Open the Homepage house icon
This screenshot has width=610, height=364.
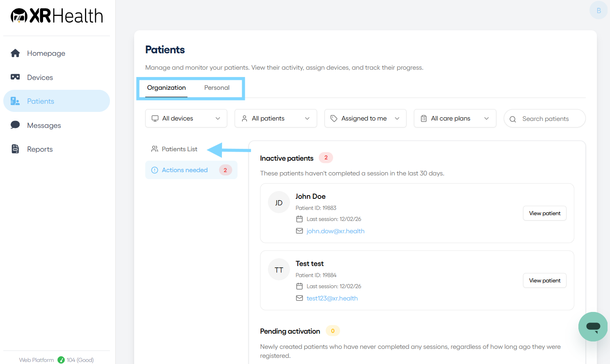(15, 53)
